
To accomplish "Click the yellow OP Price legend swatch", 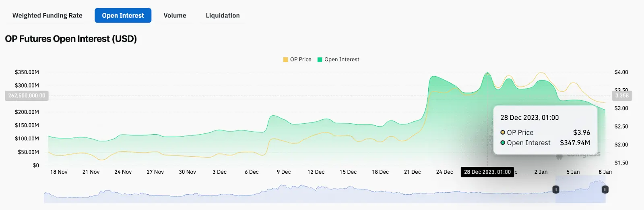I will [x=285, y=59].
